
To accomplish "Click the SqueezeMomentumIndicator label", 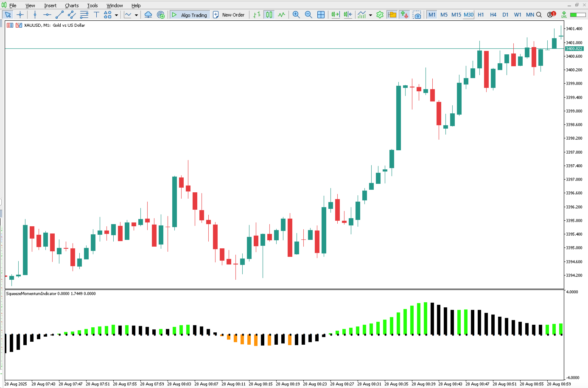I will (51, 294).
